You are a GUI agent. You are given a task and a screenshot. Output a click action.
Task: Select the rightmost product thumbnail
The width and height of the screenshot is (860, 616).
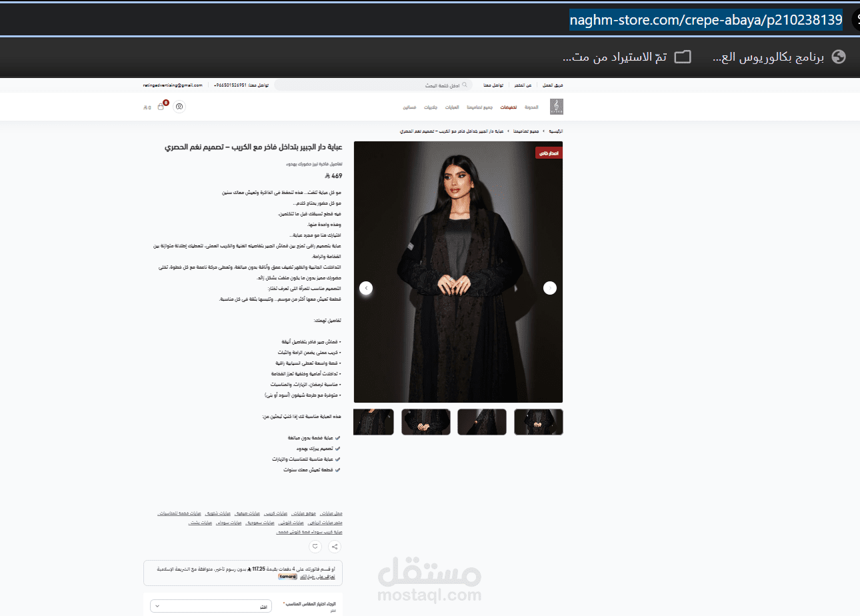(538, 422)
